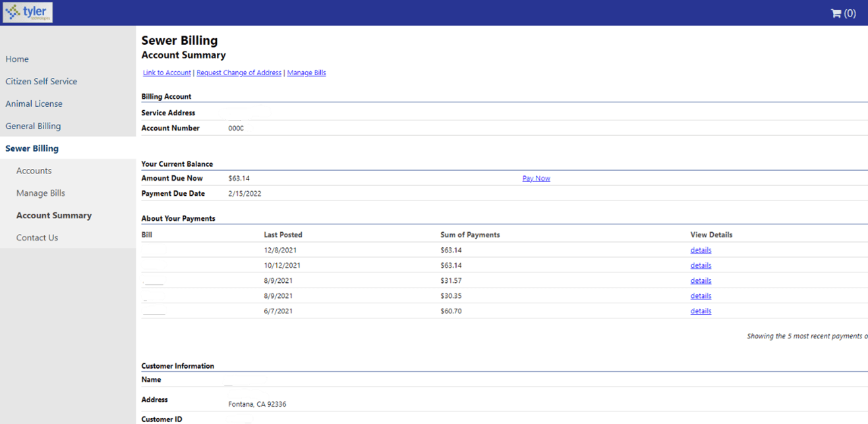This screenshot has height=424, width=868.
Task: Open General Billing section
Action: coord(33,126)
